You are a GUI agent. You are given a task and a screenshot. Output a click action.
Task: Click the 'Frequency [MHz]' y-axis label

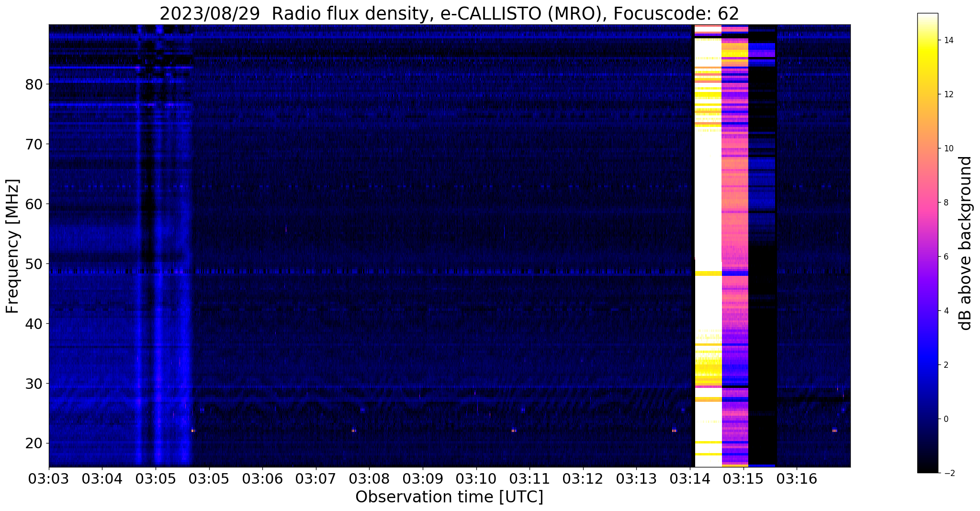pos(13,246)
